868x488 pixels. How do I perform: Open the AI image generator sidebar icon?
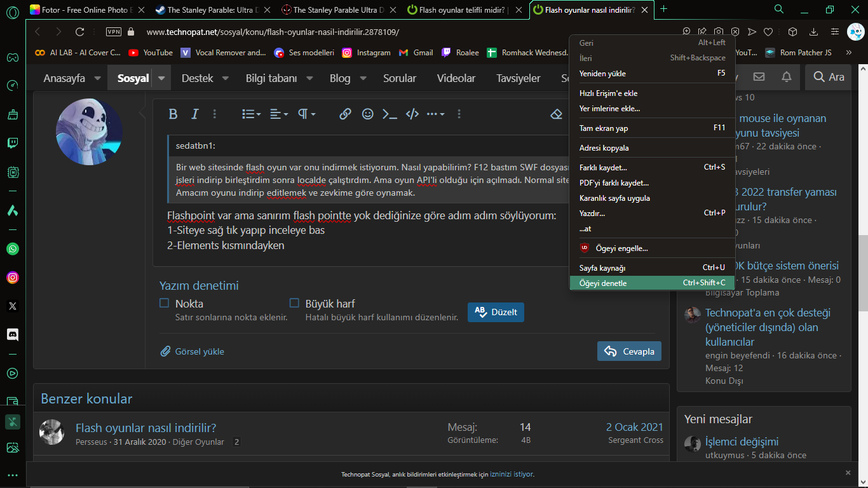[13, 448]
